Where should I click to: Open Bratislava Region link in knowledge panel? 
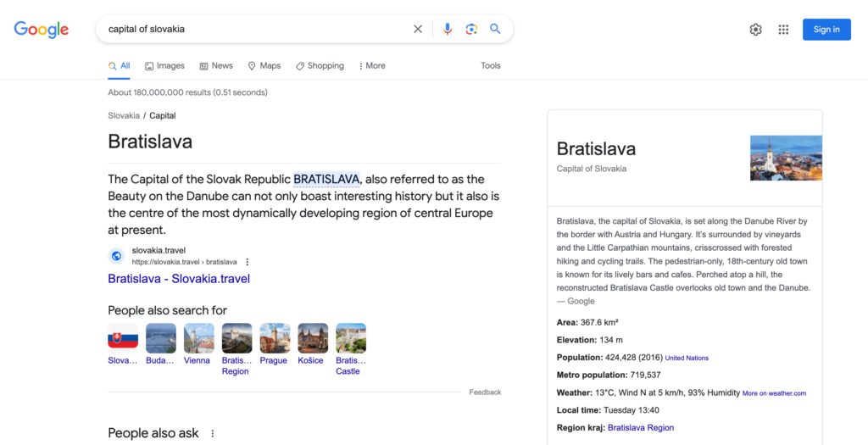[x=641, y=427]
